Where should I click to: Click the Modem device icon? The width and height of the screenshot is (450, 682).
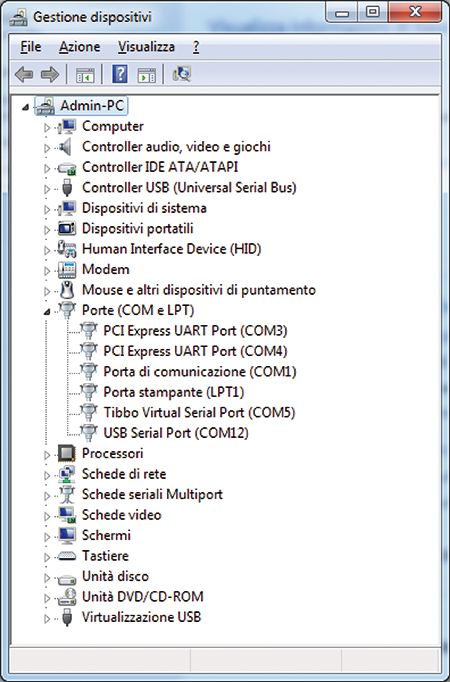(67, 270)
